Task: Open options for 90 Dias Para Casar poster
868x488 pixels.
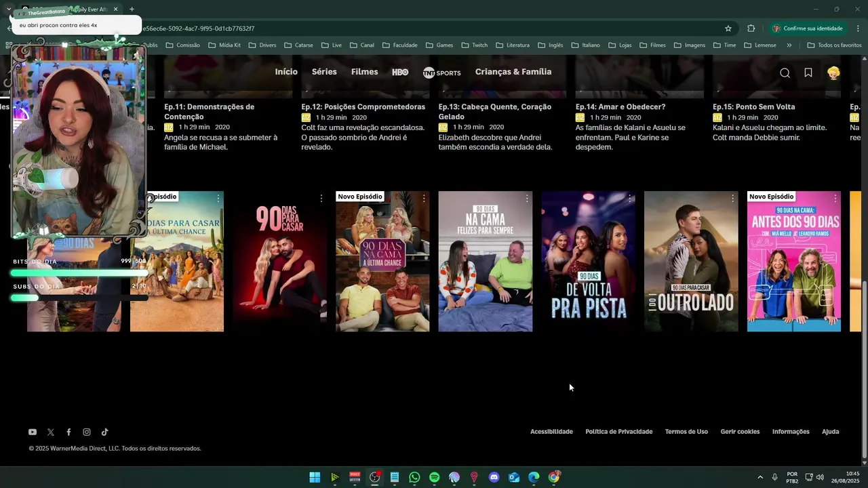Action: click(x=321, y=199)
